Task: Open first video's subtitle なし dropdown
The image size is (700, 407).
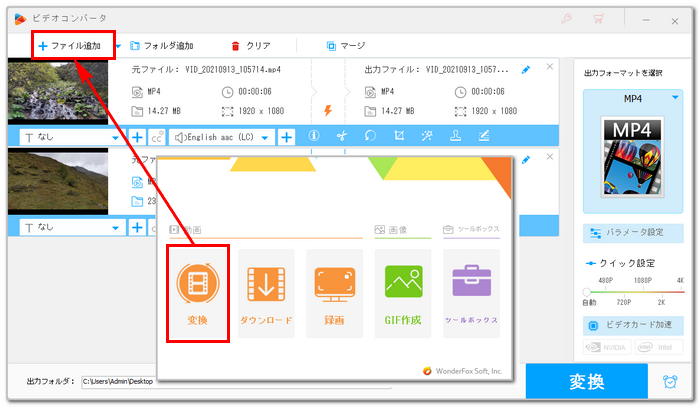Action: (71, 137)
